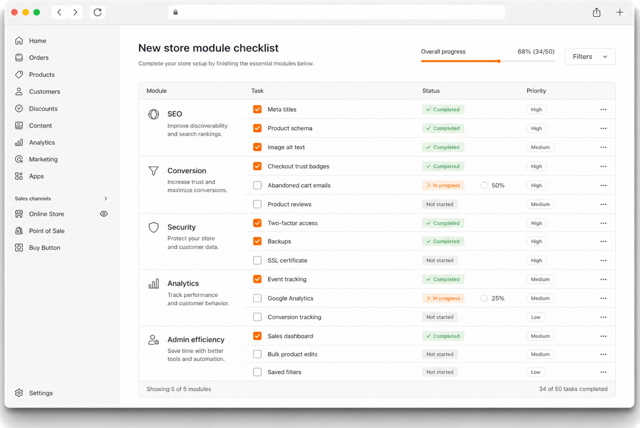Click the Customers person icon
Viewport: 640px width, 428px height.
tap(19, 91)
